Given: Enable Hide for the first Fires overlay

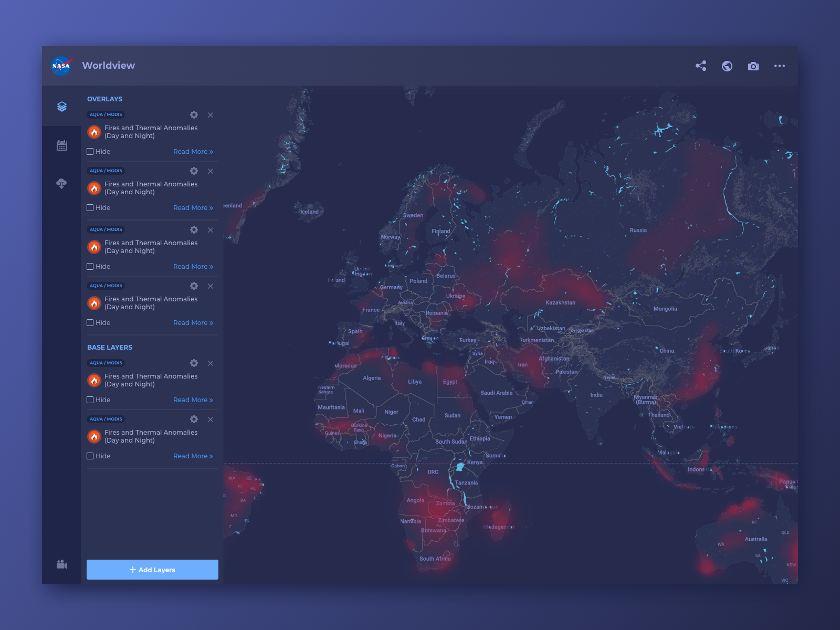Looking at the screenshot, I should [x=90, y=151].
